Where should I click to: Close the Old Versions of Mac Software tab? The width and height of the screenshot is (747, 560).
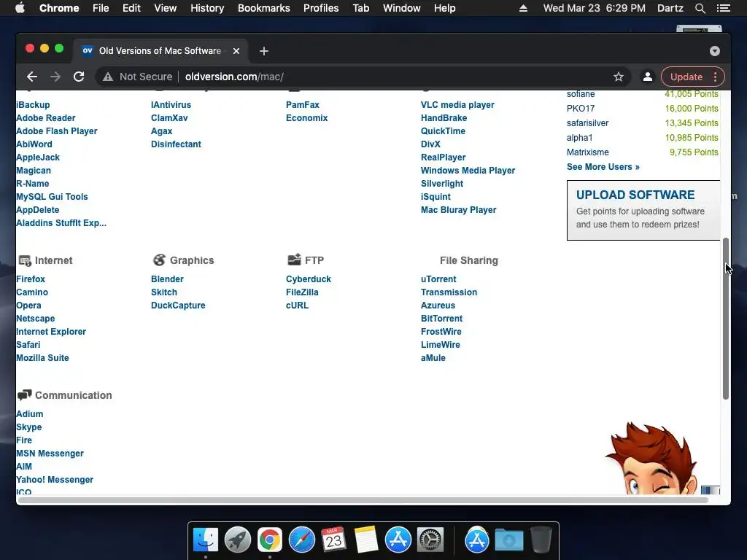[236, 51]
